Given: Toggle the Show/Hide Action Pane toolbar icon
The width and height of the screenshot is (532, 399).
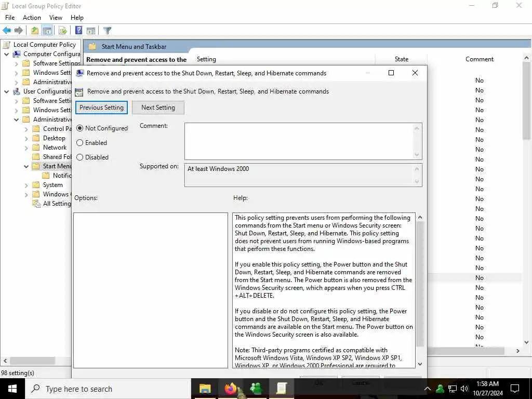Looking at the screenshot, I should [x=91, y=31].
